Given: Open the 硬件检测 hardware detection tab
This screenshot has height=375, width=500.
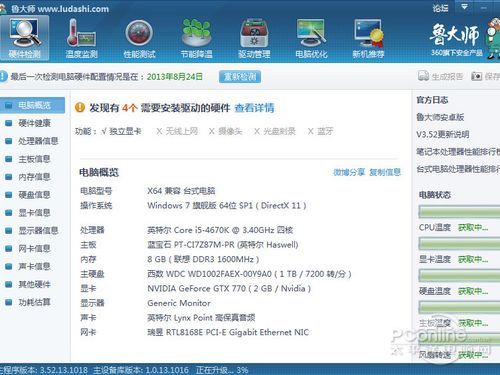Looking at the screenshot, I should click(25, 38).
